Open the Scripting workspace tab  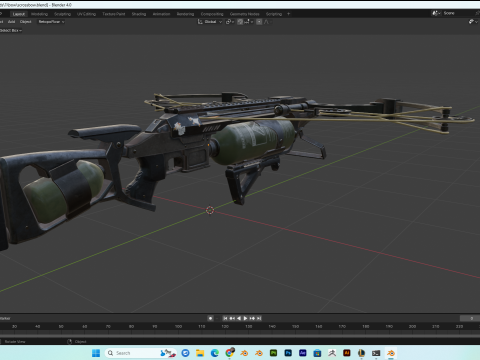point(274,14)
